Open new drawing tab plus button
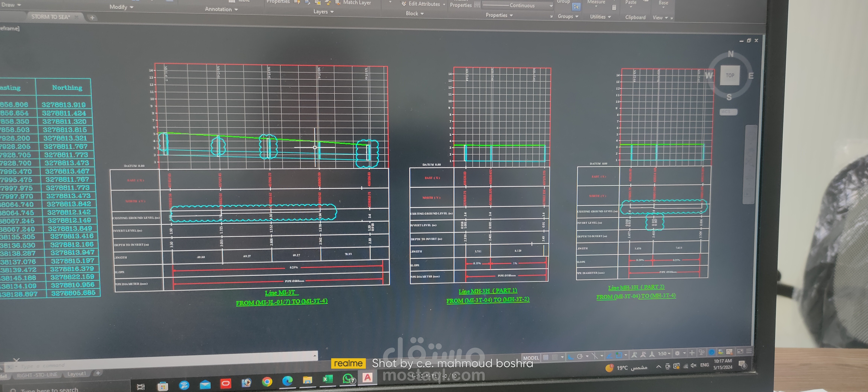The image size is (868, 392). click(x=92, y=18)
